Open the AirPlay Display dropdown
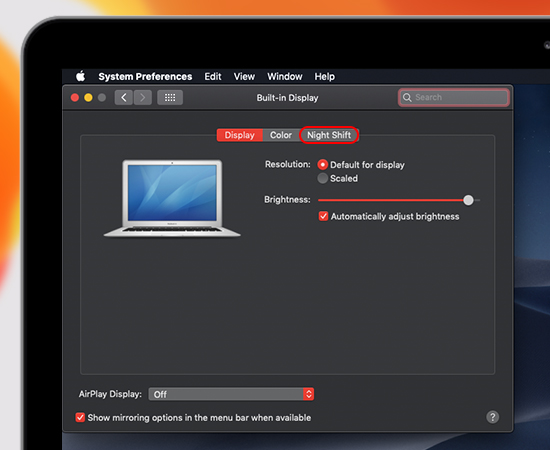Image resolution: width=550 pixels, height=450 pixels. pyautogui.click(x=231, y=394)
